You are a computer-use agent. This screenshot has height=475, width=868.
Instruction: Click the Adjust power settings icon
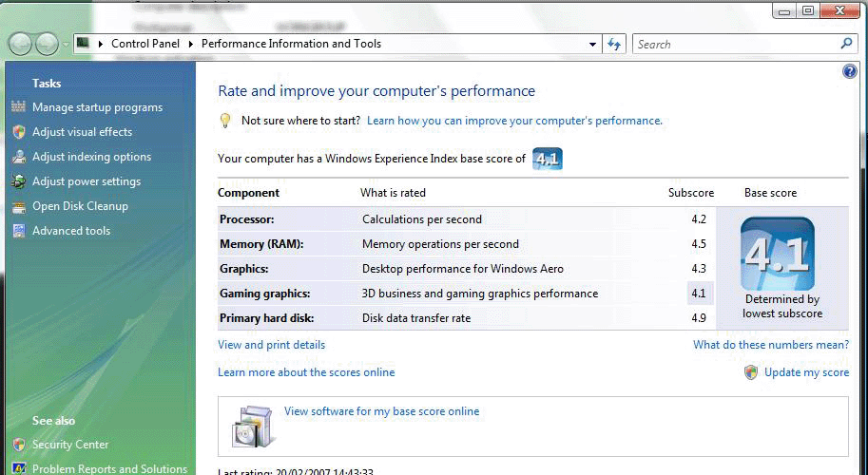coord(19,181)
